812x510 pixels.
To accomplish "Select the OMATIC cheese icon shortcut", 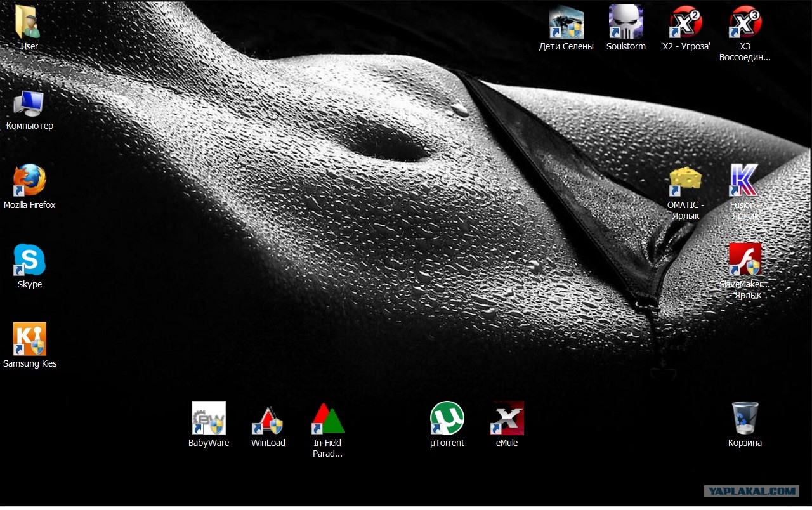I will pyautogui.click(x=685, y=181).
